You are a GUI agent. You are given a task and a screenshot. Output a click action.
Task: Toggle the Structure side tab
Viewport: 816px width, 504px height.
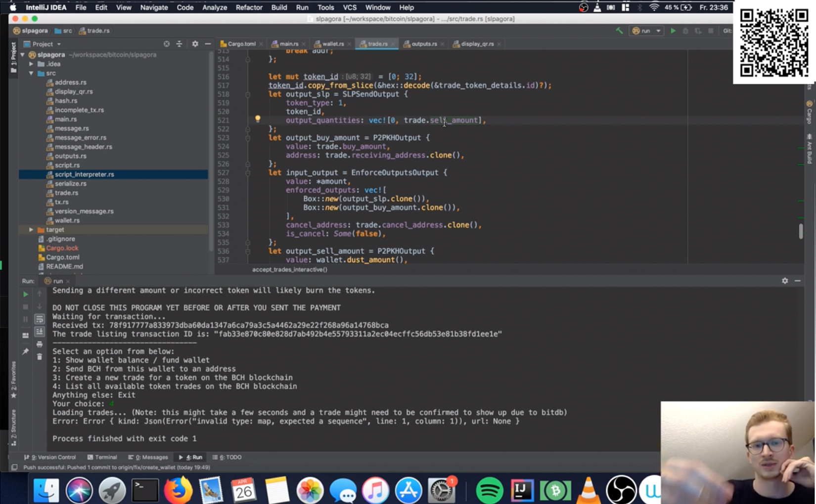[x=13, y=427]
